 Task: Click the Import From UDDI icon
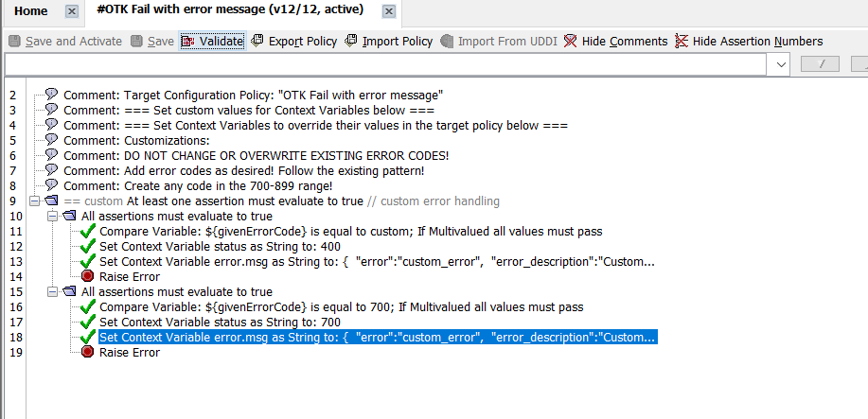point(447,41)
